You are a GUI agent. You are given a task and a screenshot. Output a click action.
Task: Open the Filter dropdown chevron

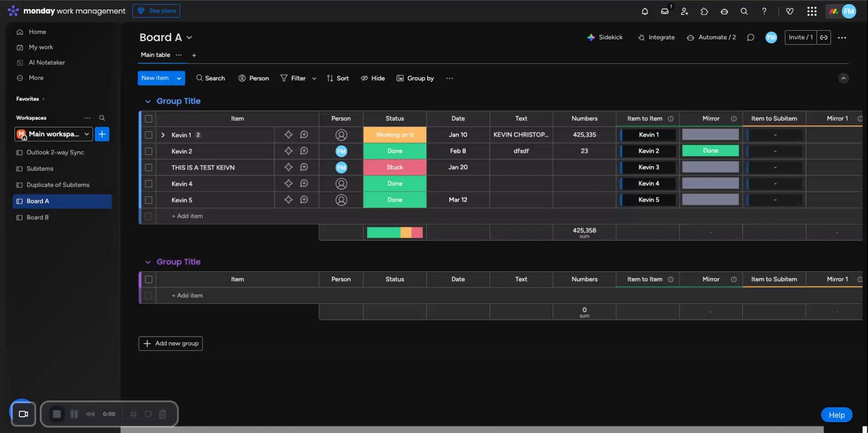click(x=314, y=78)
